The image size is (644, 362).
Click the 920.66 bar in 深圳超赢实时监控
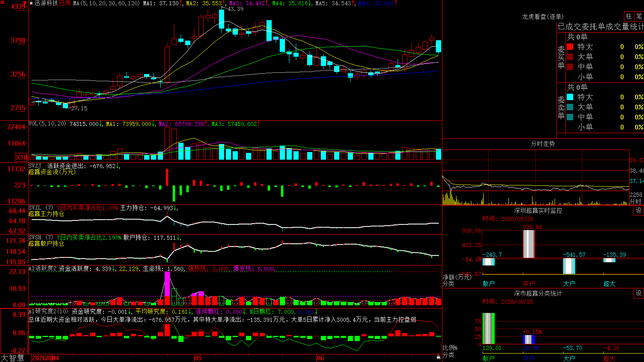(x=529, y=244)
